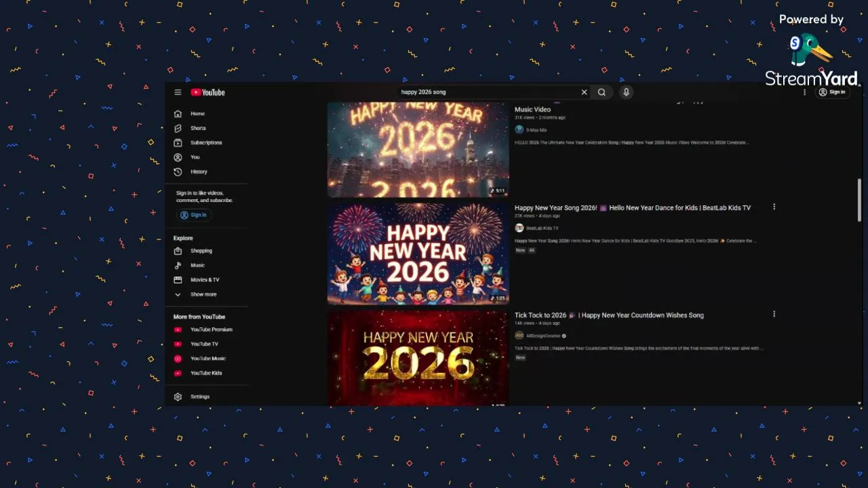Open the YouTube hamburger guide menu
This screenshot has width=868, height=488.
pyautogui.click(x=178, y=92)
